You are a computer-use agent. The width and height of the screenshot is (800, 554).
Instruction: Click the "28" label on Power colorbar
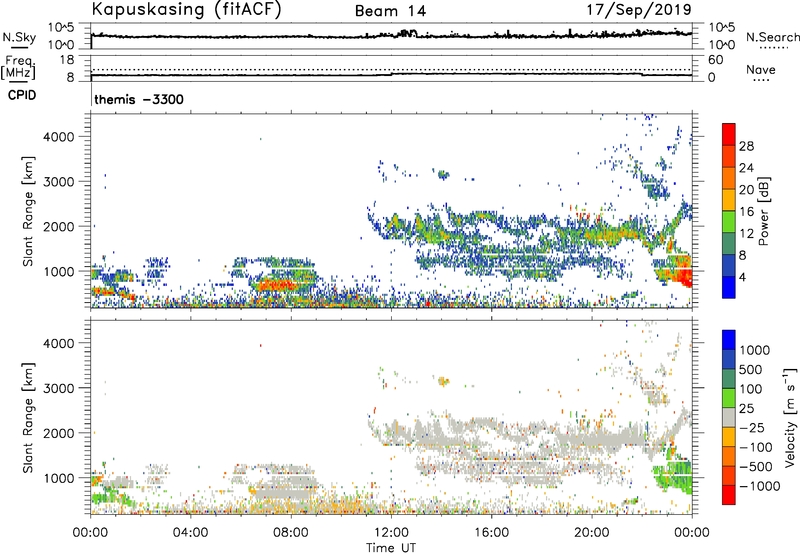[x=746, y=146]
